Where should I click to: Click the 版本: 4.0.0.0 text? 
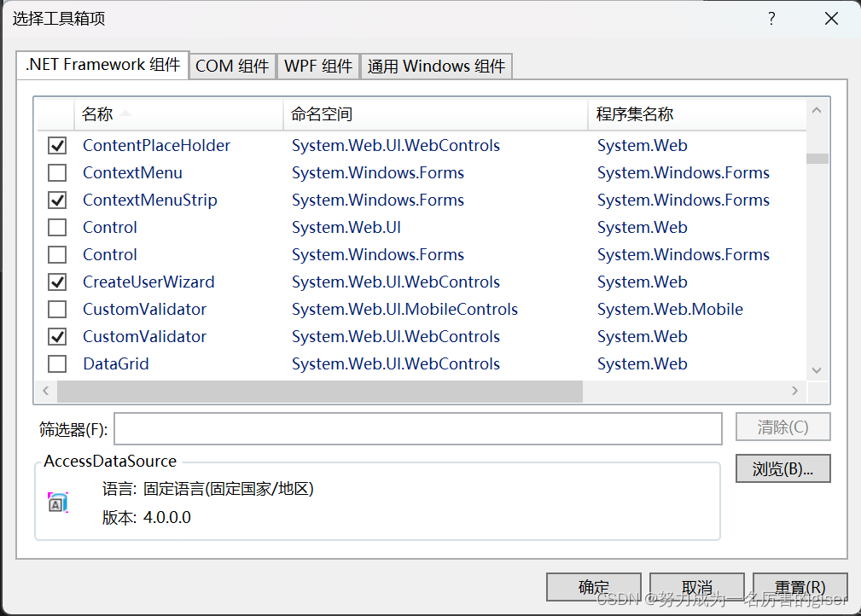tap(147, 518)
